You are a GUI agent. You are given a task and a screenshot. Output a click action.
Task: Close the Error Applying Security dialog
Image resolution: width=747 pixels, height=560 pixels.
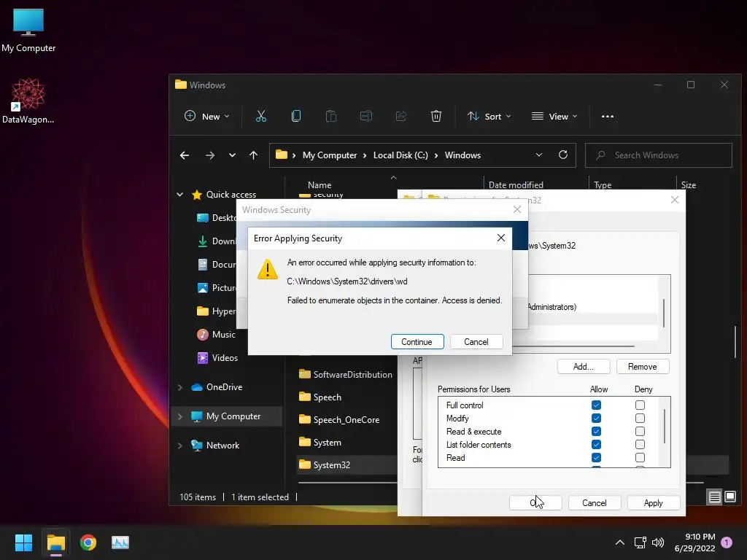500,238
